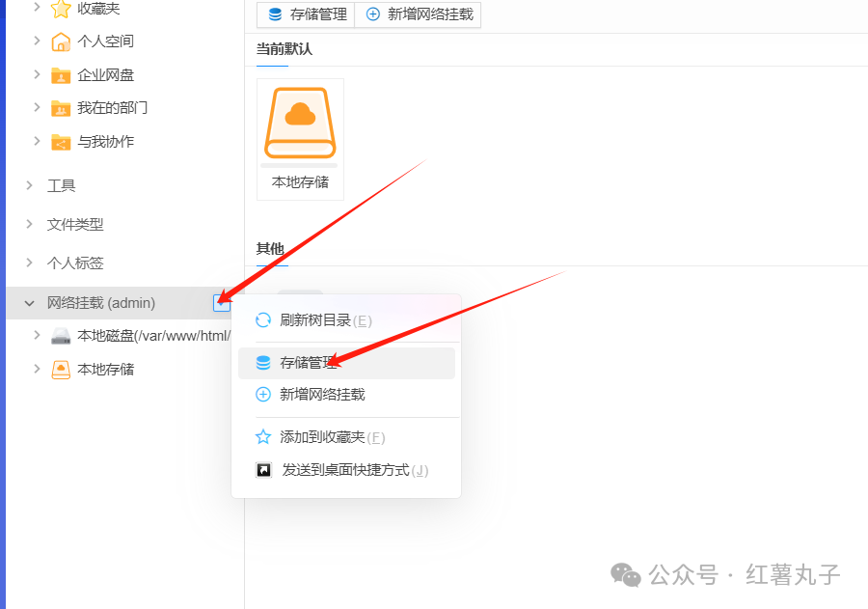The width and height of the screenshot is (868, 609).
Task: Select 企业网盘 label in sidebar
Action: point(105,75)
